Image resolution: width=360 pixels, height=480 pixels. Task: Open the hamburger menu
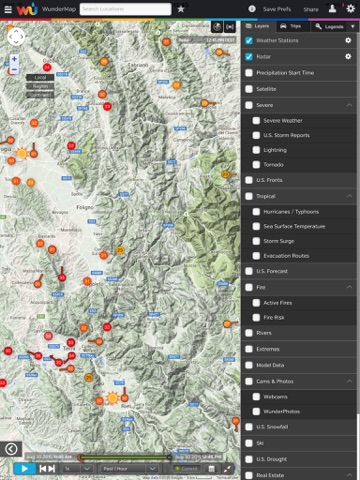point(8,9)
